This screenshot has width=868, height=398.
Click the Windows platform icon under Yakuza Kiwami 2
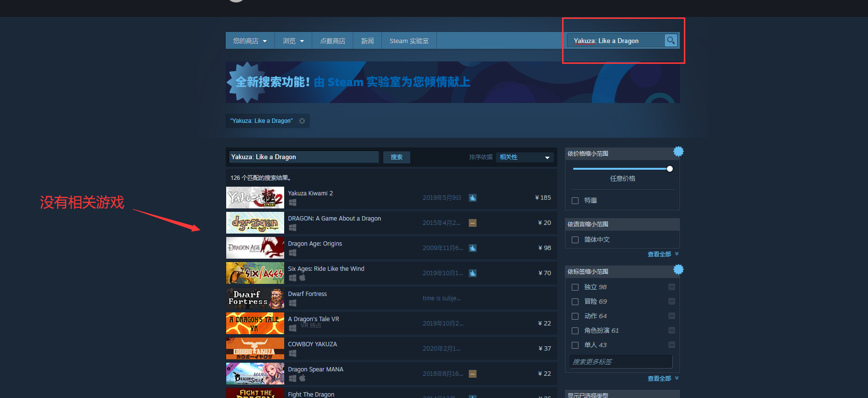tap(292, 203)
